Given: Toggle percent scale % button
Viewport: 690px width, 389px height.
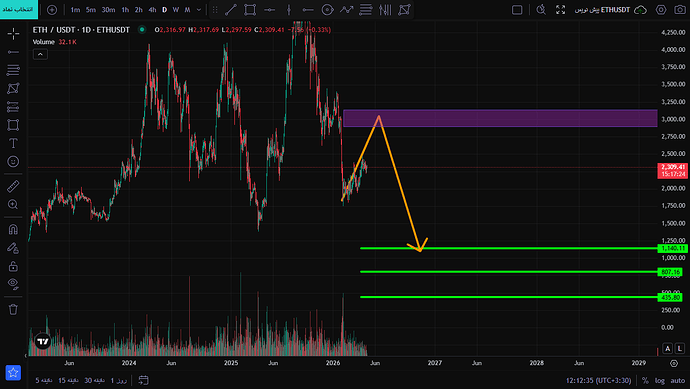Looking at the screenshot, I should (x=645, y=381).
